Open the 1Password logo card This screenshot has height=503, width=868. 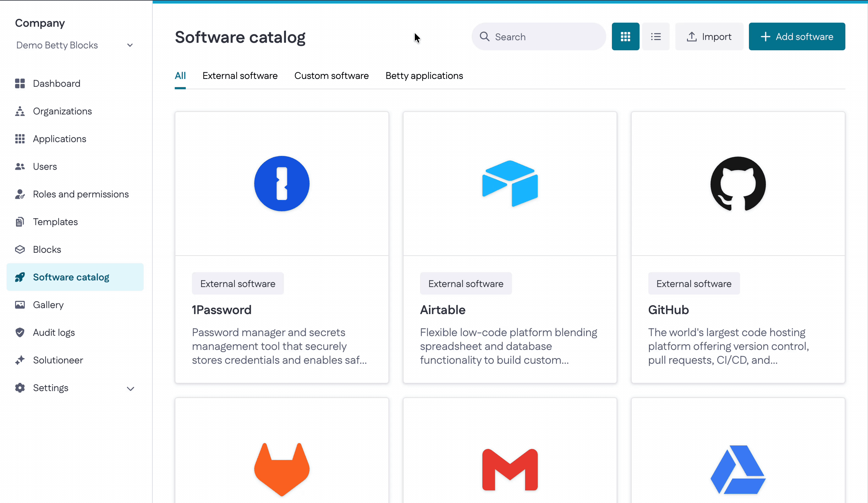[282, 184]
